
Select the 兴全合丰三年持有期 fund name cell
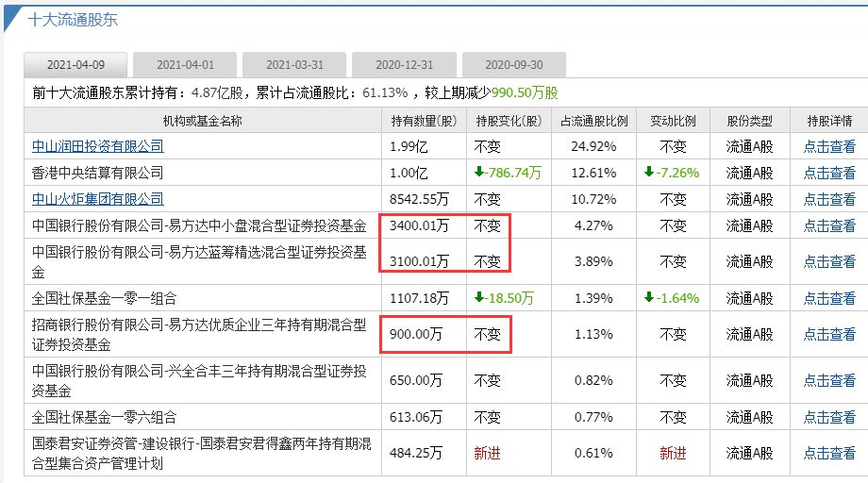203,380
